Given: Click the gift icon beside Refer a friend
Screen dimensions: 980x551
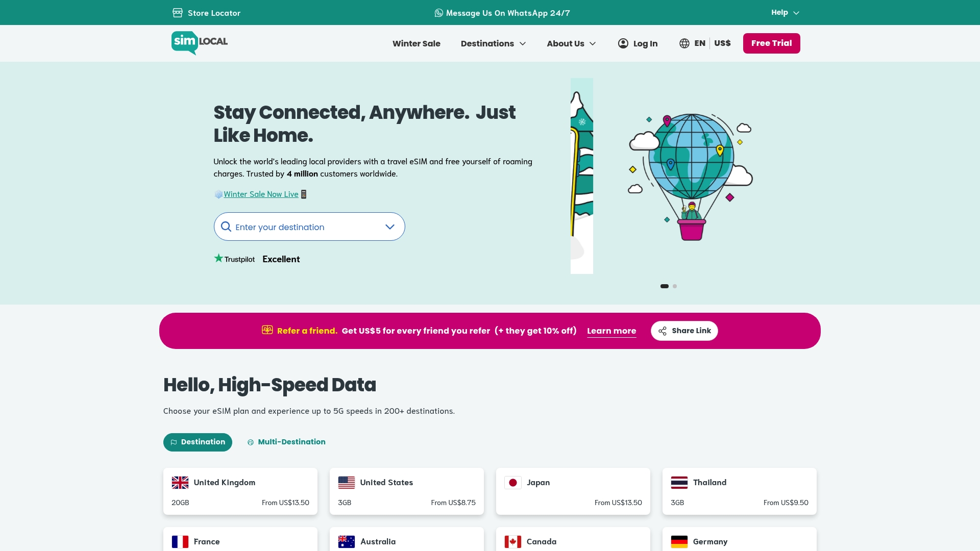Looking at the screenshot, I should point(267,330).
